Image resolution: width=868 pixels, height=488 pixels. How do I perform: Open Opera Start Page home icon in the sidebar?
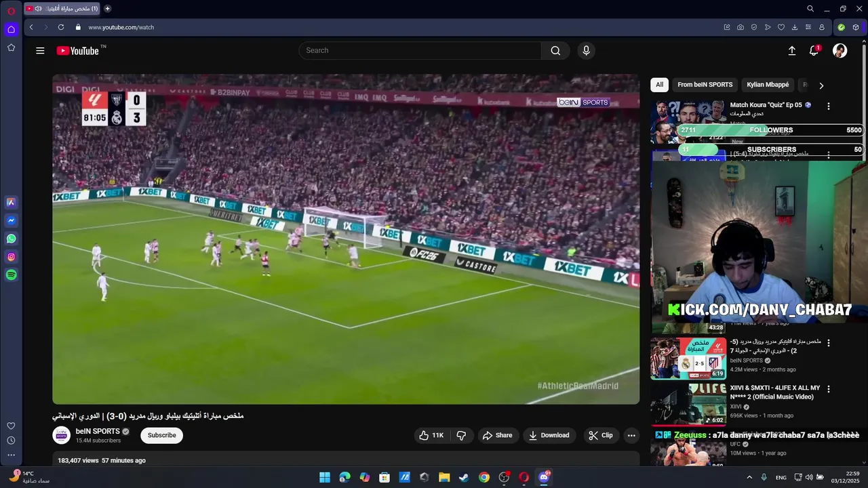click(x=11, y=29)
